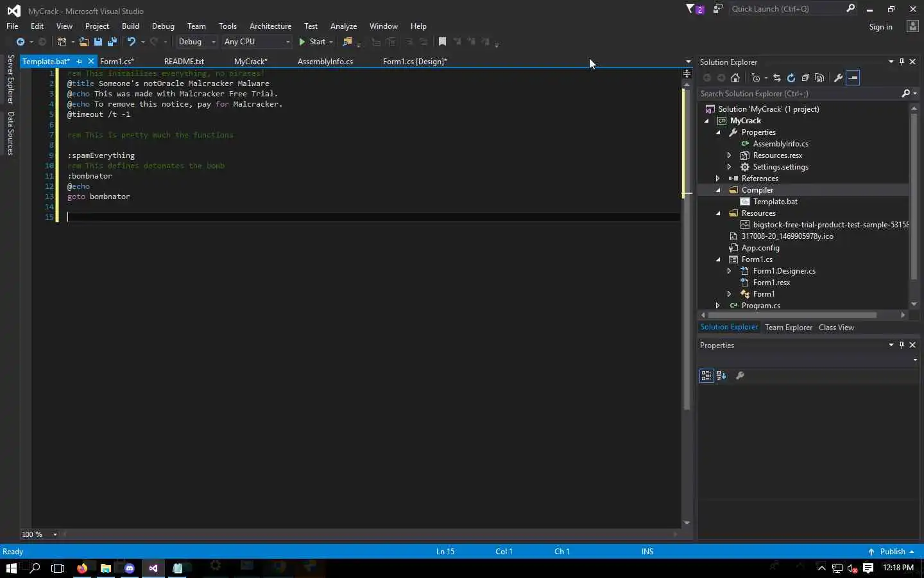The image size is (924, 578).
Task: Click Pending Changes Filter clock icon
Action: click(x=756, y=78)
